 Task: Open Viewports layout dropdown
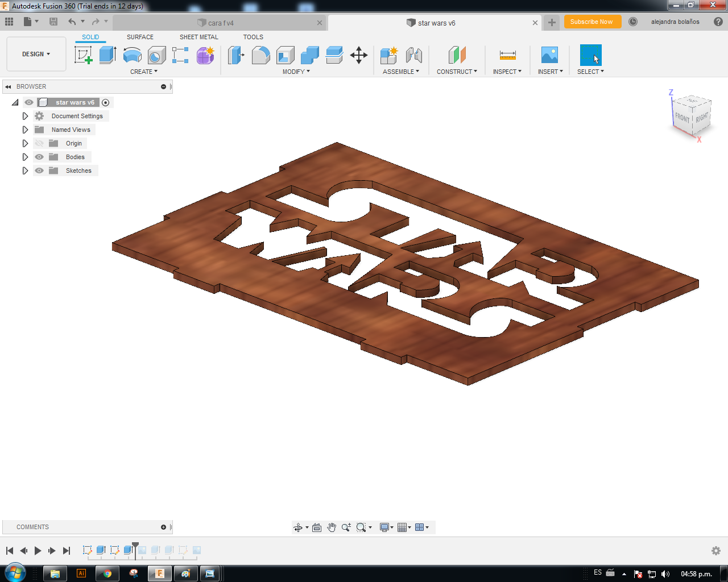(422, 527)
